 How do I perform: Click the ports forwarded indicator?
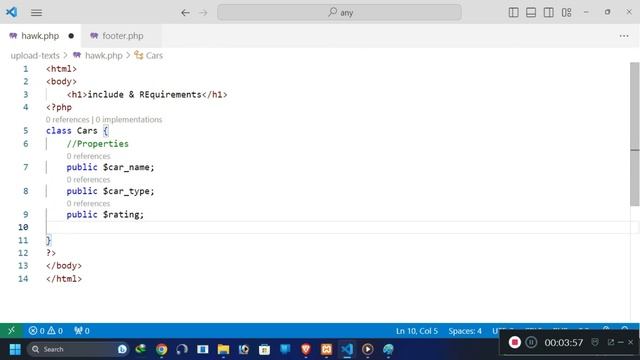pos(82,331)
